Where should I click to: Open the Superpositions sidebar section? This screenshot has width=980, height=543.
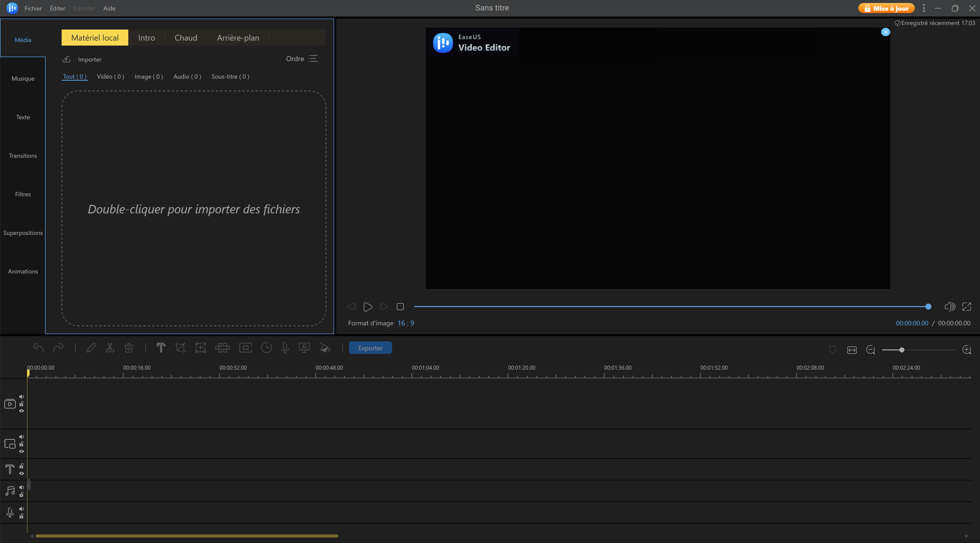[x=23, y=233]
